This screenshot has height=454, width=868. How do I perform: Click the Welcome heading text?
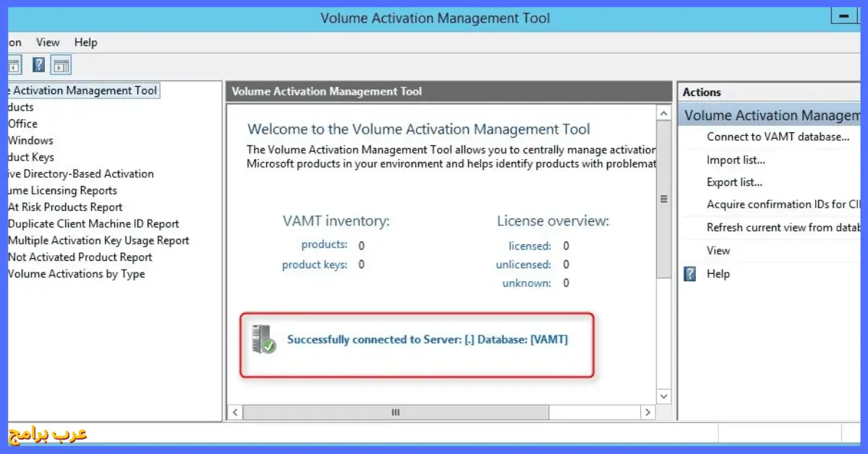(419, 129)
